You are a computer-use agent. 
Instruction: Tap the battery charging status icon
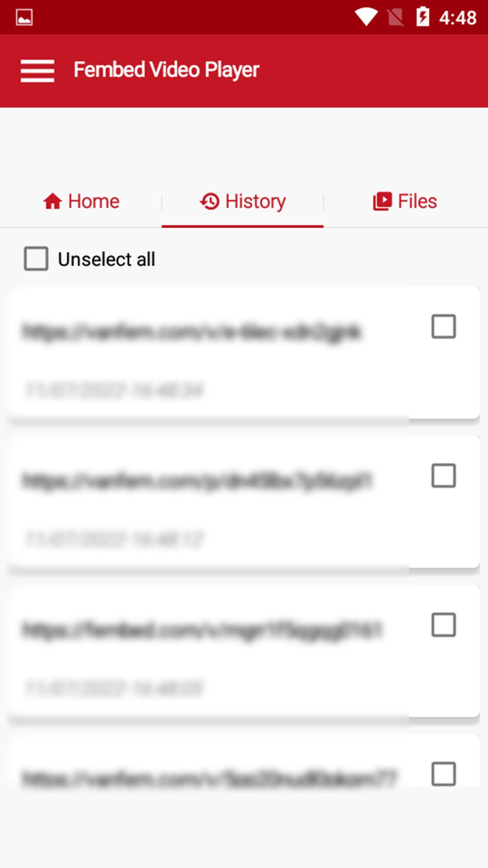tap(422, 17)
